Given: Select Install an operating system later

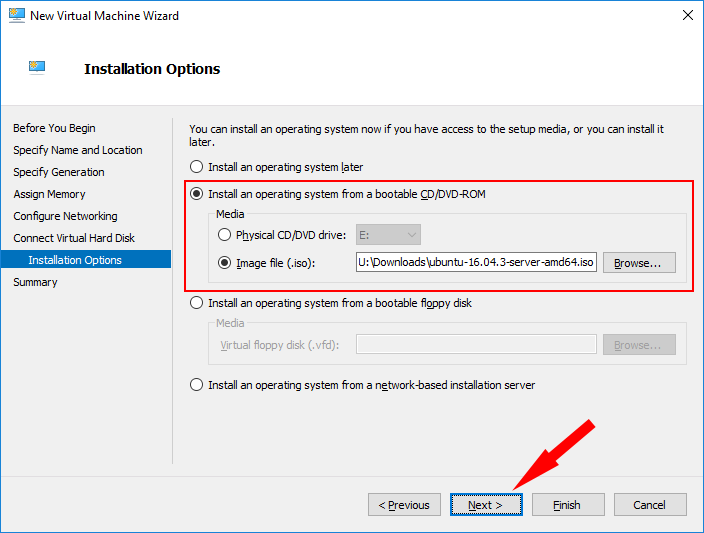Looking at the screenshot, I should coord(196,167).
